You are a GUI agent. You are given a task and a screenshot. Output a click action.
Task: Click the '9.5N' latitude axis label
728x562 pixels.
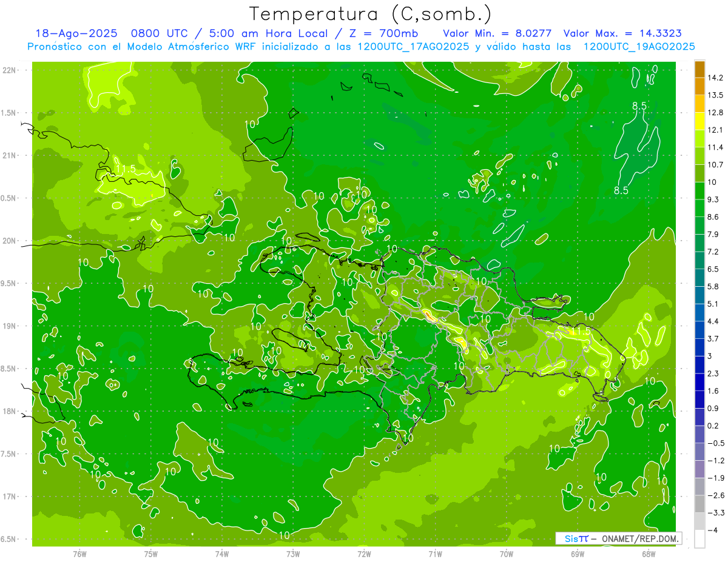click(x=8, y=283)
